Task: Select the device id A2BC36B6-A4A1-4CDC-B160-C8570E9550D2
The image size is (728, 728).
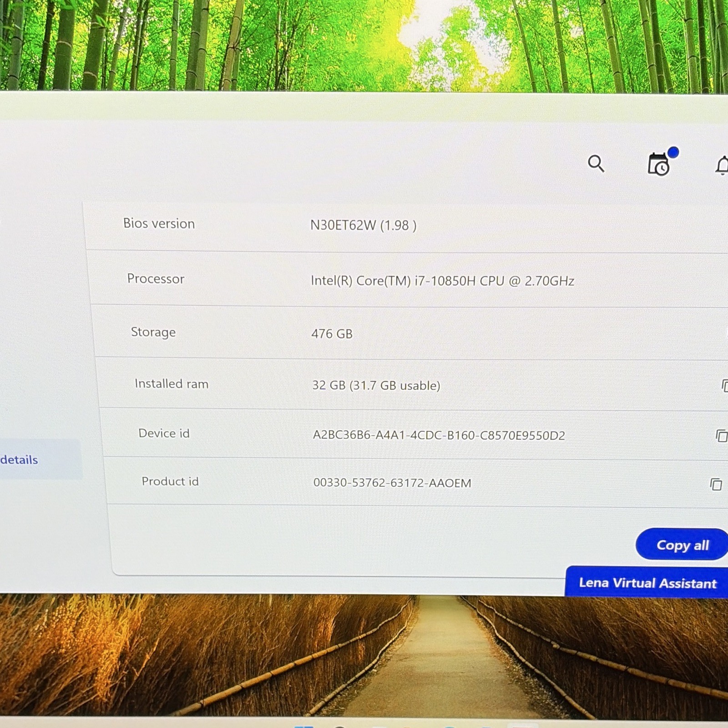Action: (439, 435)
